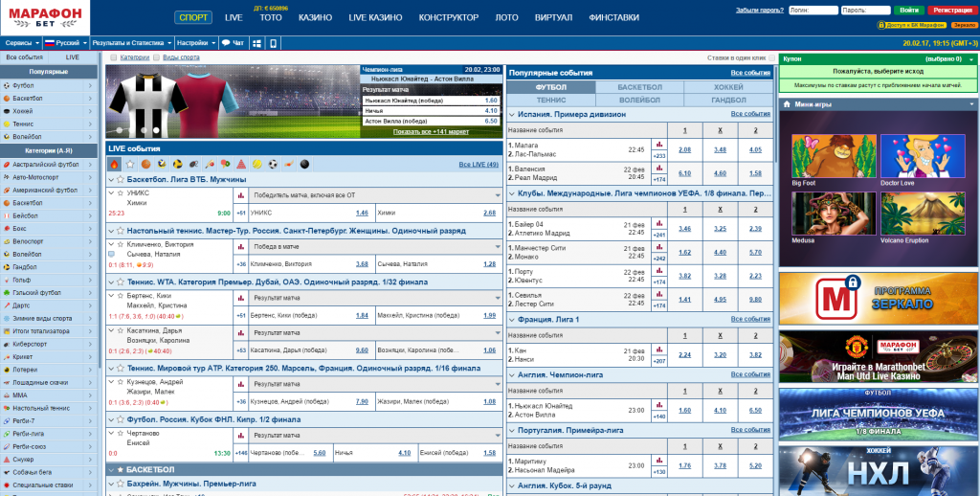Click the Гольф icon in category list
980x496 pixels.
(x=7, y=281)
